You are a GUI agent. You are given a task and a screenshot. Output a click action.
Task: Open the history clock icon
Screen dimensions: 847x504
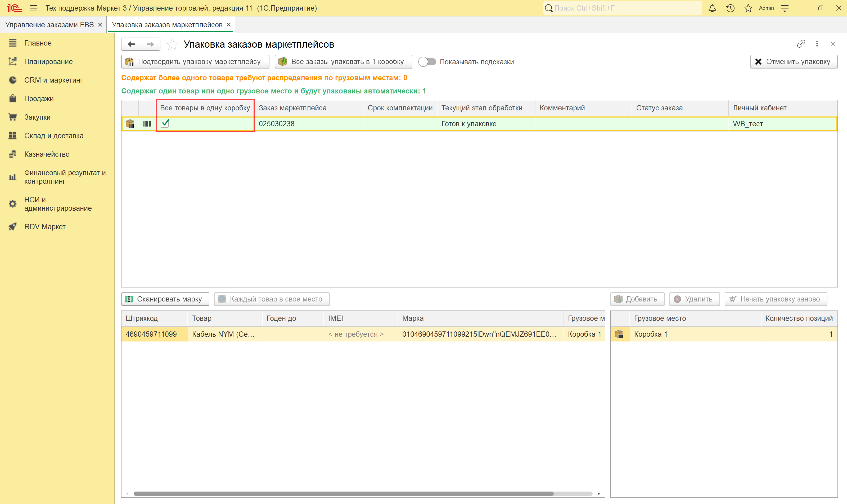coord(730,8)
